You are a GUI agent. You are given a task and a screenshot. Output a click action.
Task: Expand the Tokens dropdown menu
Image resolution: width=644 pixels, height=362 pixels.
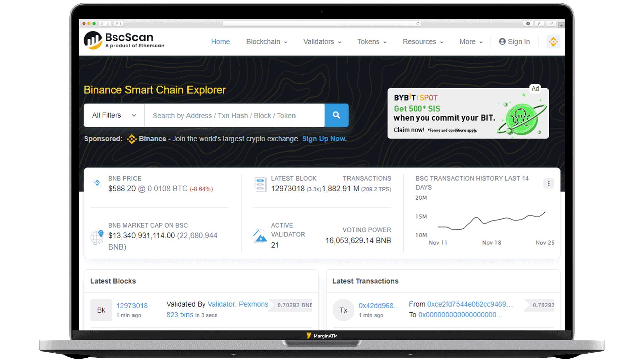click(x=372, y=42)
